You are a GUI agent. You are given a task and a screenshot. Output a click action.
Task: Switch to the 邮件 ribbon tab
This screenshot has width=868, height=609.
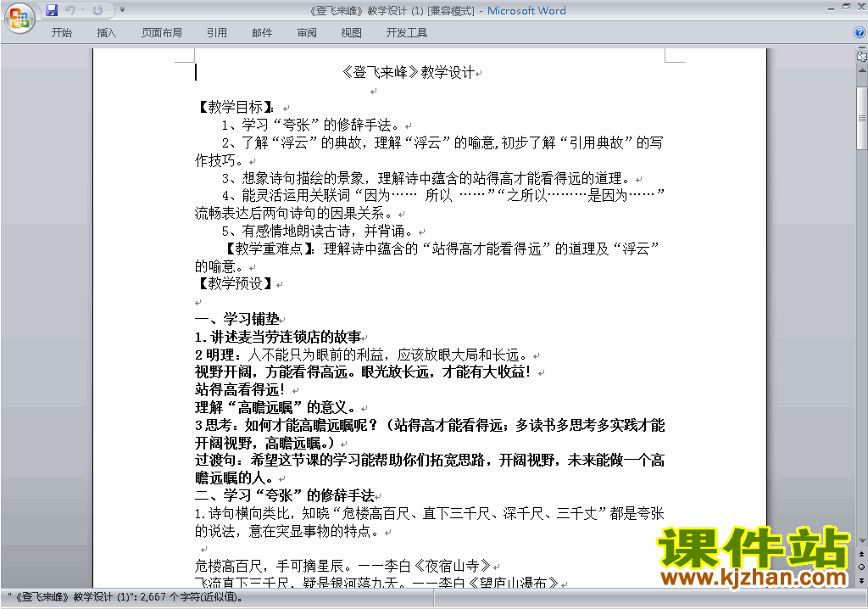tap(262, 33)
